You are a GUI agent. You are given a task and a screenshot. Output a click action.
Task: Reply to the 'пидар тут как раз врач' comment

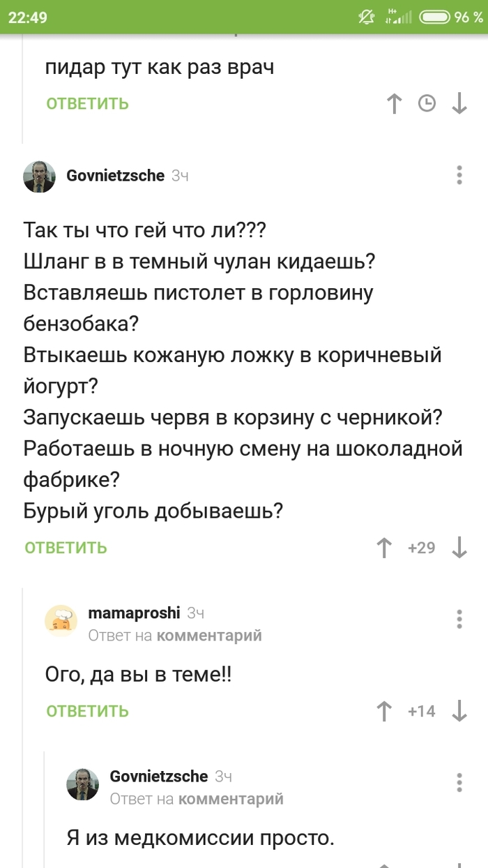(86, 103)
